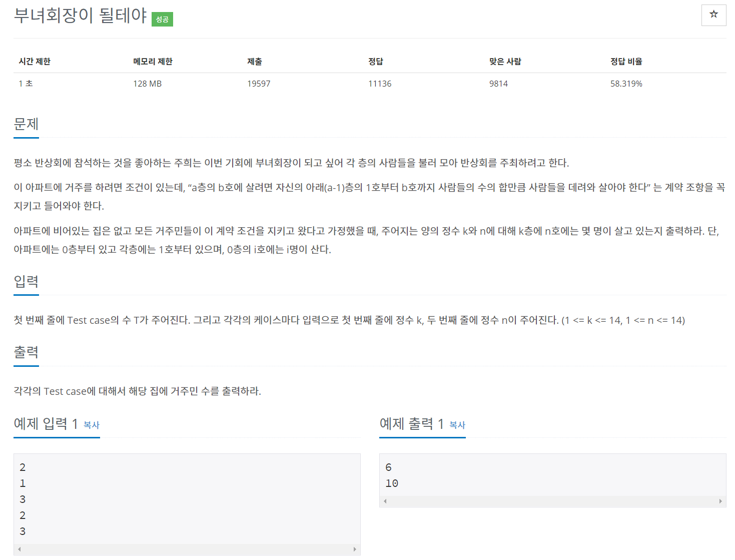Click left arrow of example input scrollbar

point(19,549)
